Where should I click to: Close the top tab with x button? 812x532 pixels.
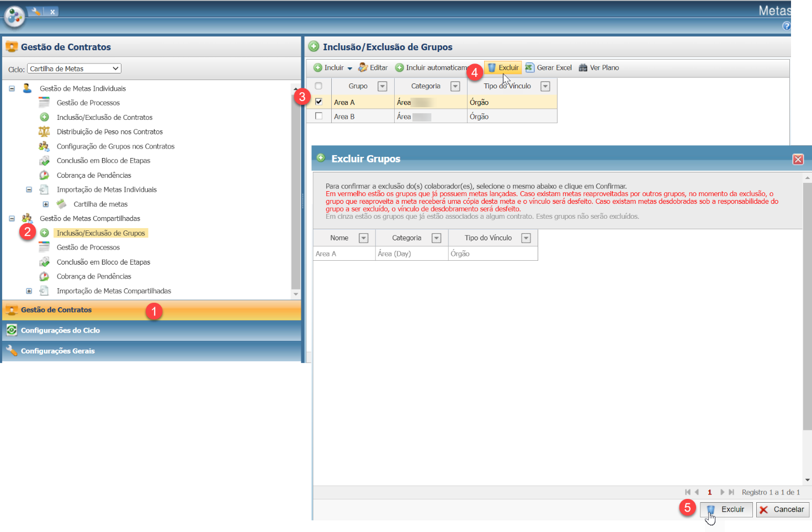point(52,12)
